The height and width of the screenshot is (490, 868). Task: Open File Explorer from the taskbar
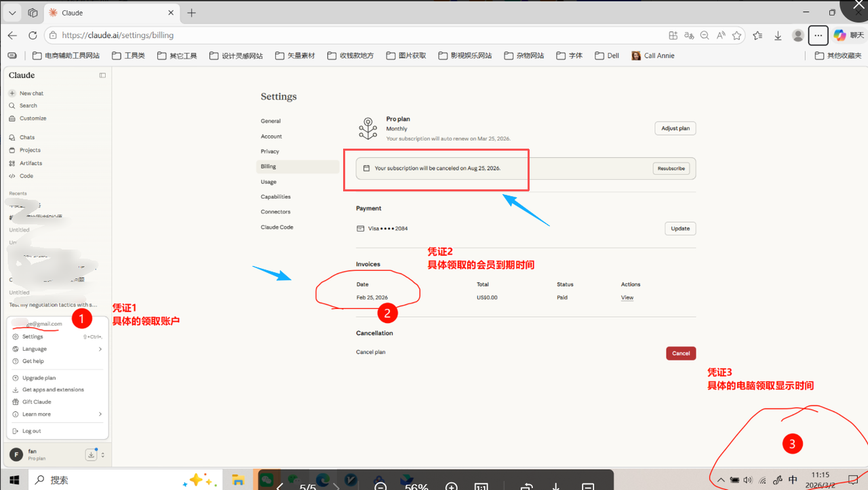point(238,480)
